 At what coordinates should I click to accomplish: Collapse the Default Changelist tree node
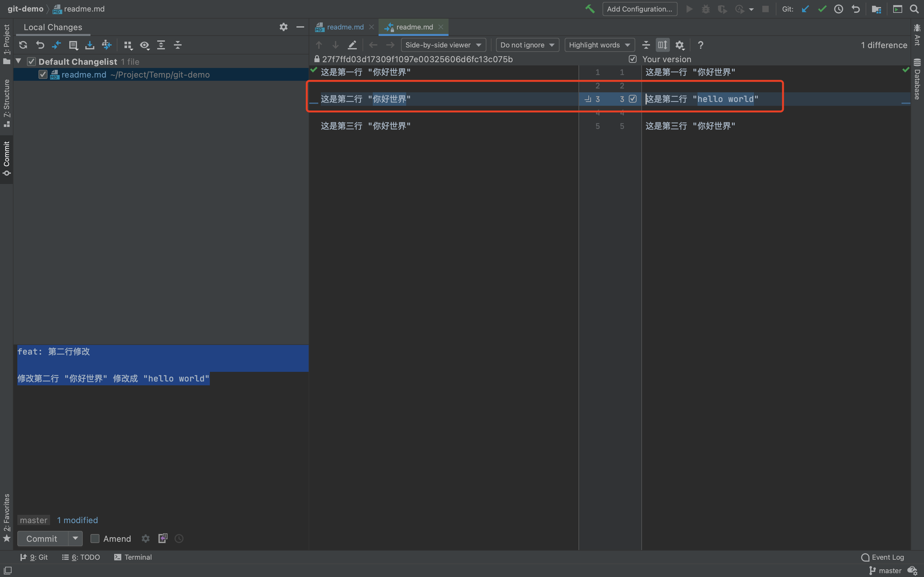click(x=18, y=61)
